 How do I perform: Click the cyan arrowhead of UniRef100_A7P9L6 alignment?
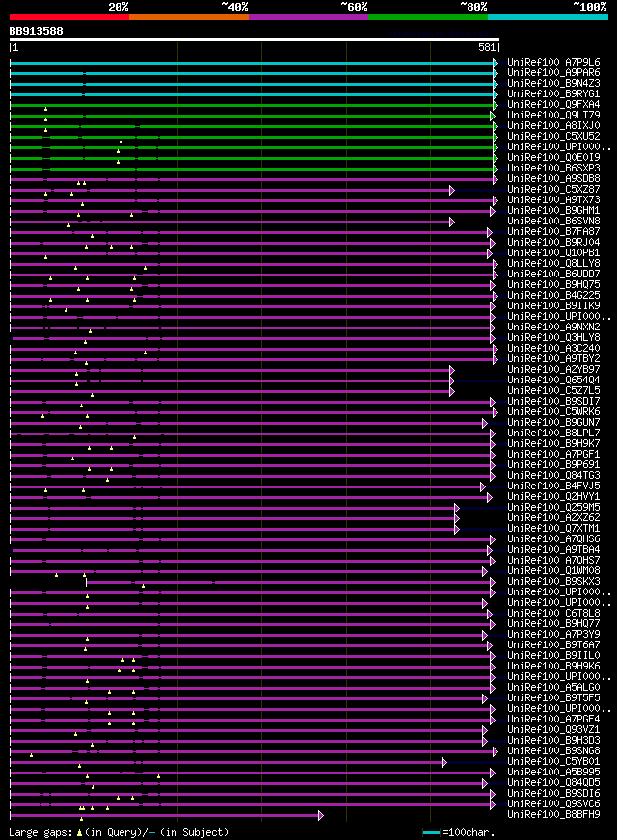click(x=496, y=63)
